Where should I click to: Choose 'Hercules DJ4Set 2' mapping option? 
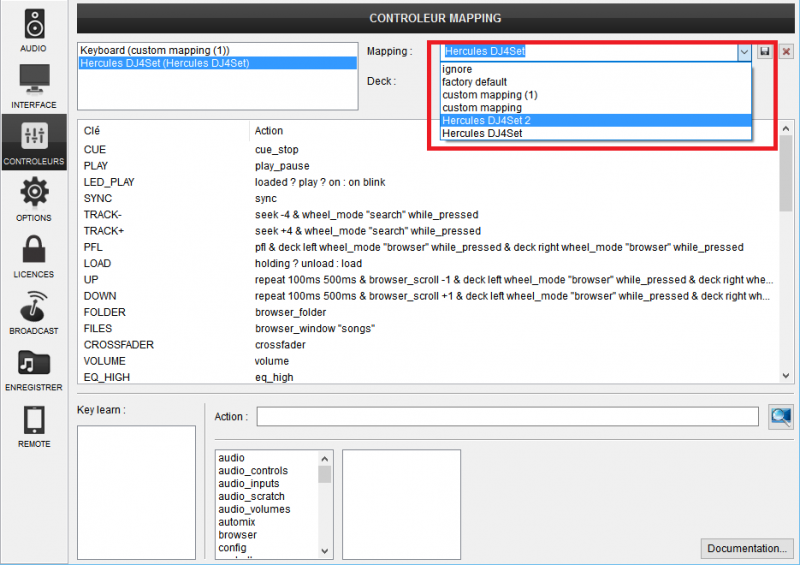pyautogui.click(x=487, y=120)
